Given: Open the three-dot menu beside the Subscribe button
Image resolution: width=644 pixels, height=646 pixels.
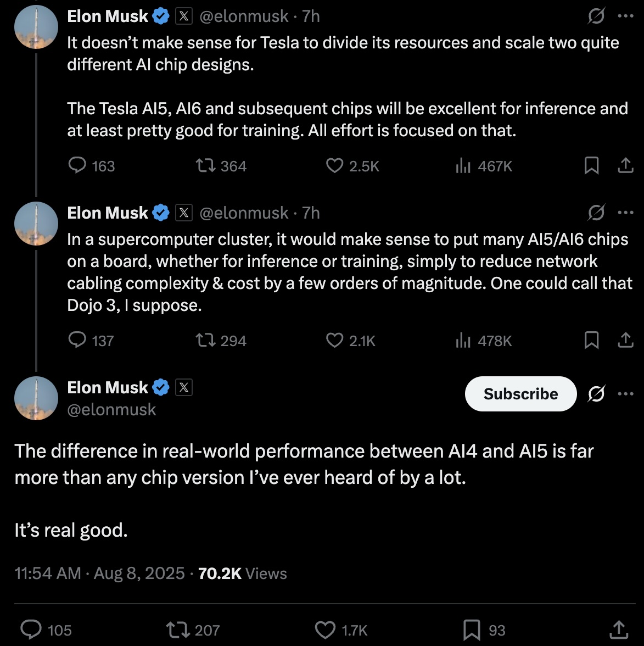Looking at the screenshot, I should (x=626, y=393).
